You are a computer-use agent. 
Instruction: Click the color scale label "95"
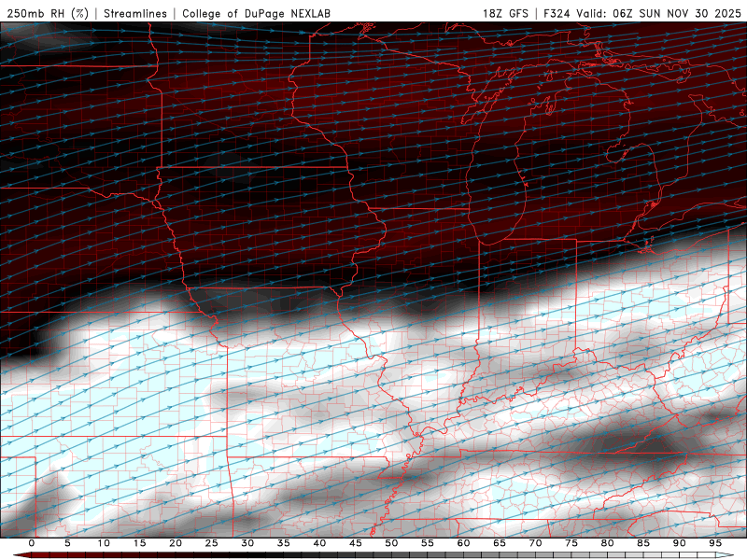[x=715, y=543]
